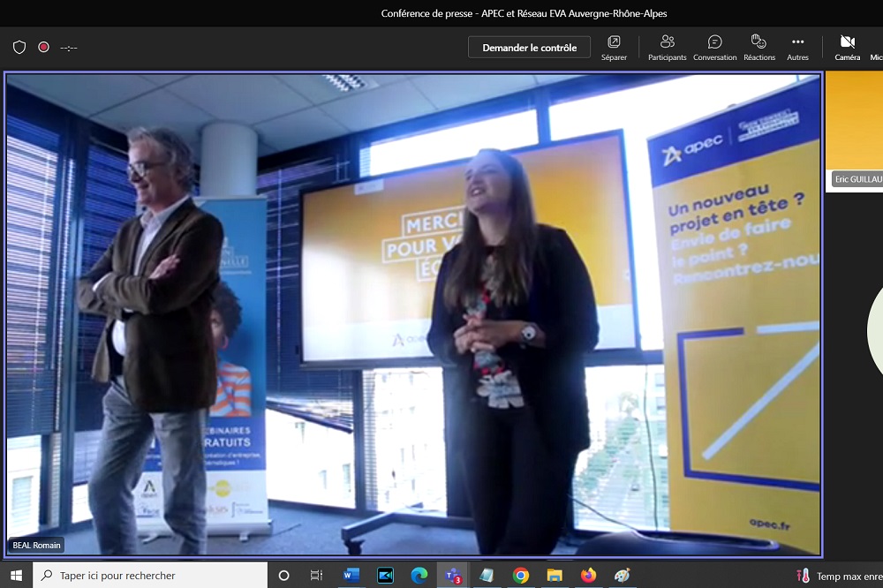The height and width of the screenshot is (588, 883).
Task: Open the Windows Start menu
Action: tap(16, 575)
